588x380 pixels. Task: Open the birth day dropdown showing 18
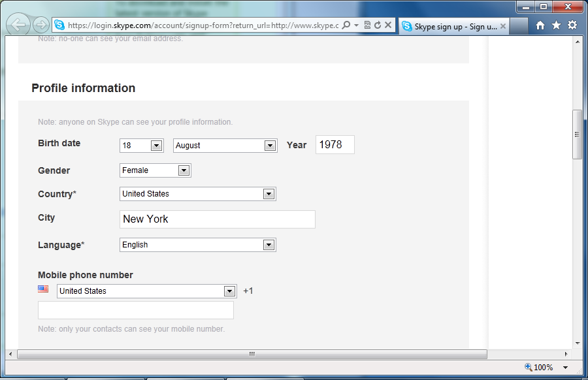(x=156, y=146)
